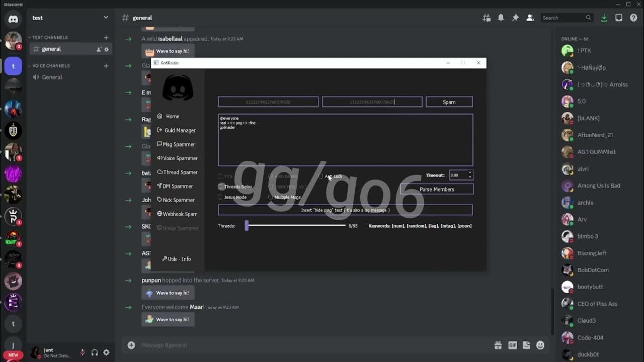Viewport: 644px width, 362px height.
Task: Click Wave to say hi for isabellaal
Action: [x=168, y=51]
